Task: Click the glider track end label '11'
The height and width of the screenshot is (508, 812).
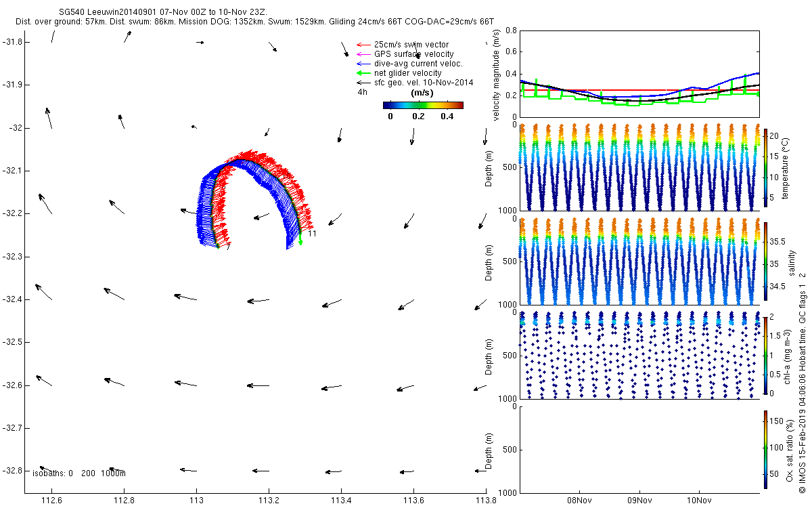Action: [x=313, y=234]
